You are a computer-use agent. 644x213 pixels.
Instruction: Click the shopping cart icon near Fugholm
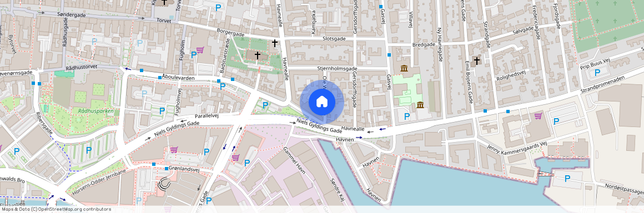(x=200, y=50)
